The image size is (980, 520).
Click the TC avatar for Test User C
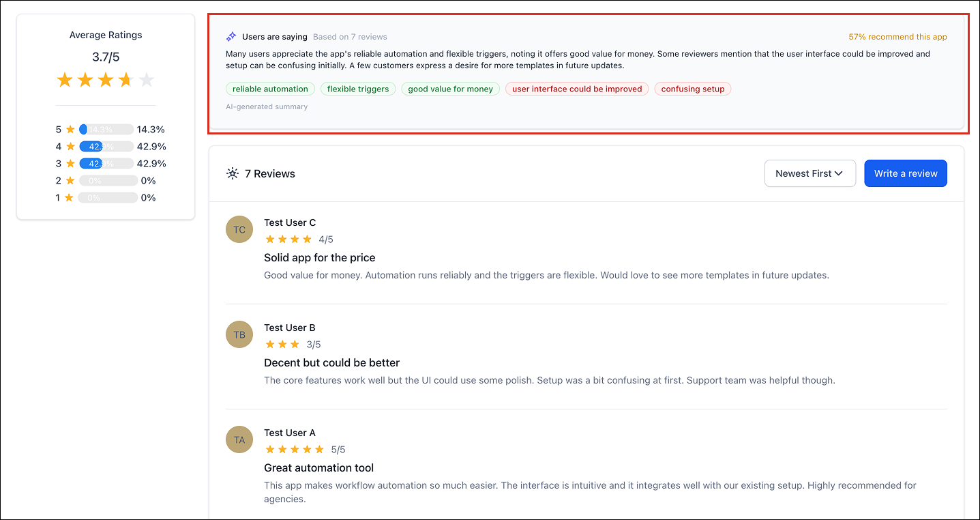pyautogui.click(x=239, y=229)
